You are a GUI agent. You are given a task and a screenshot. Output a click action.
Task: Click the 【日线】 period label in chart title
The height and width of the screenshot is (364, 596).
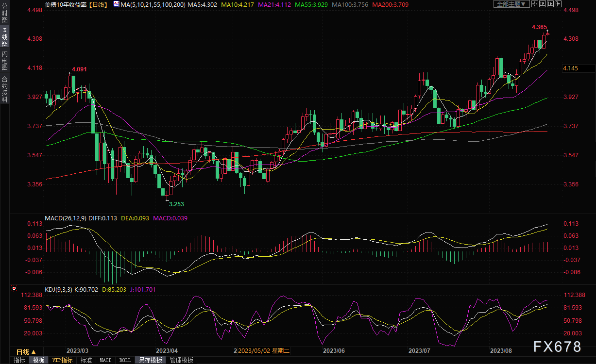[x=99, y=4]
